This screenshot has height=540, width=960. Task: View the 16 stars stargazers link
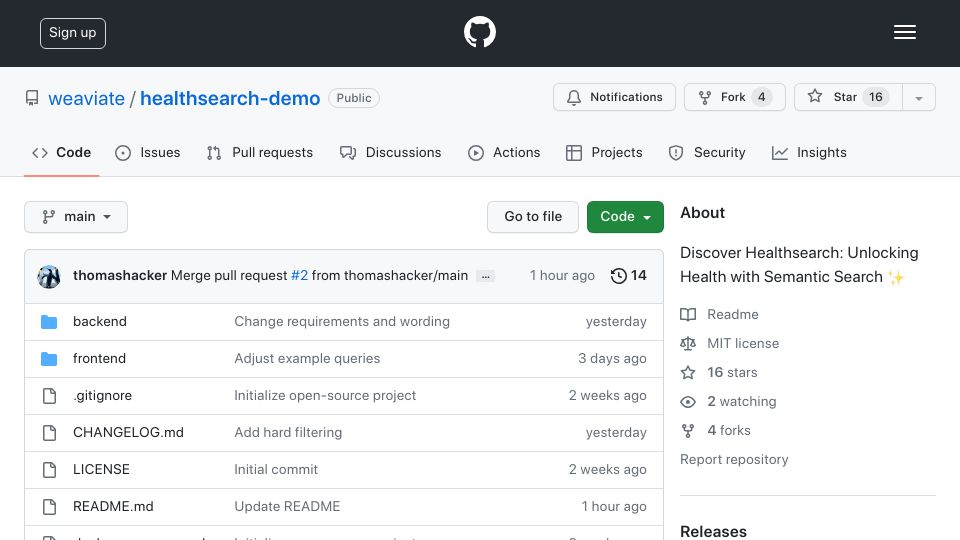719,372
